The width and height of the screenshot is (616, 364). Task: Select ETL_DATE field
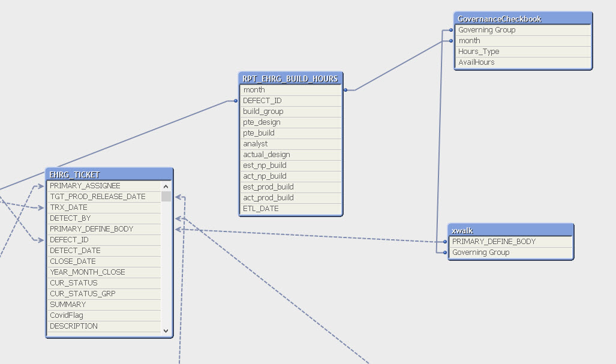tap(291, 209)
